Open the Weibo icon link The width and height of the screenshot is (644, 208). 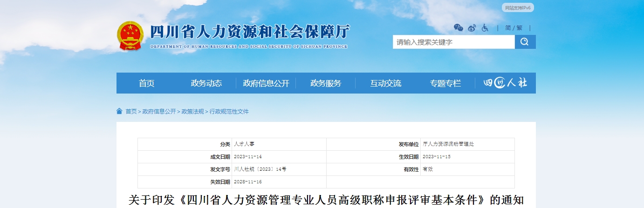(x=472, y=28)
